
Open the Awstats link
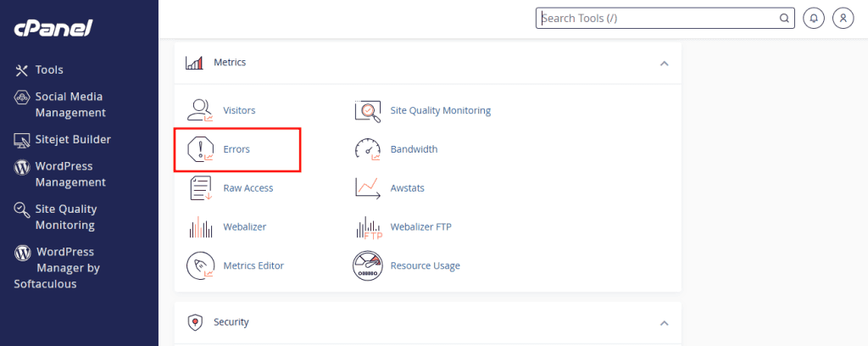[408, 188]
